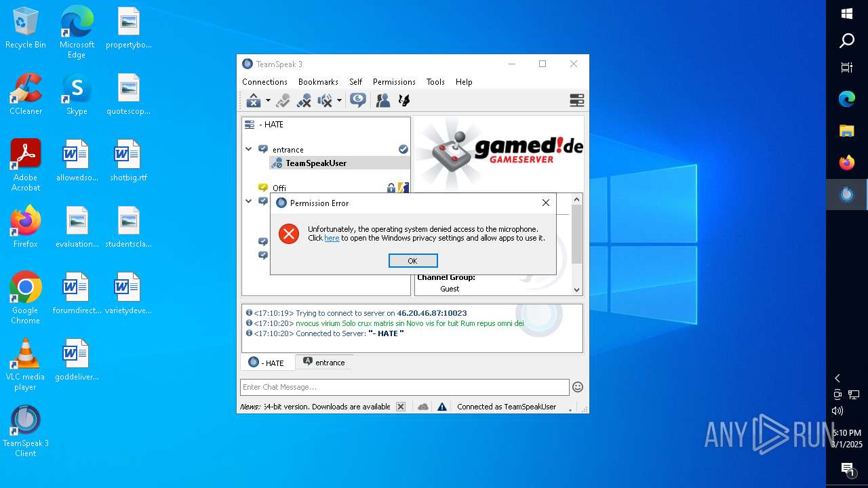Screen dimensions: 868x488
Task: Select the Offi channel
Action: point(279,188)
